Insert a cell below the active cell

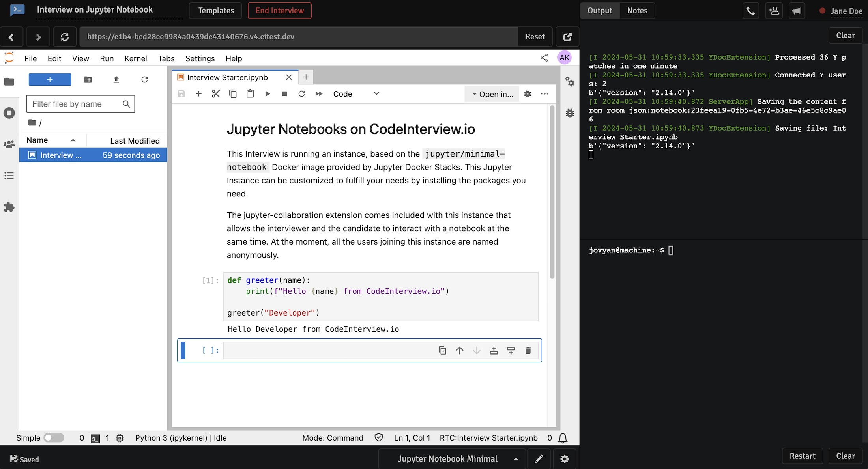pos(511,350)
